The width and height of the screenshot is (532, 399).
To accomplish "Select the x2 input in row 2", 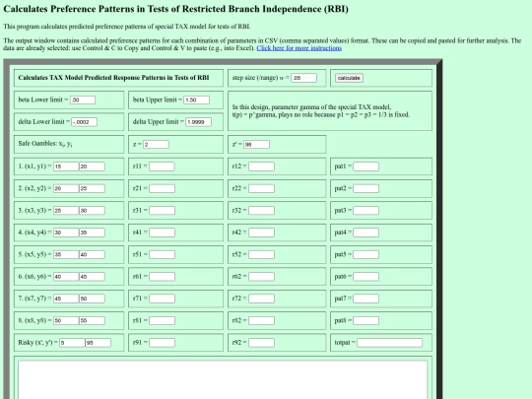I will pos(66,188).
